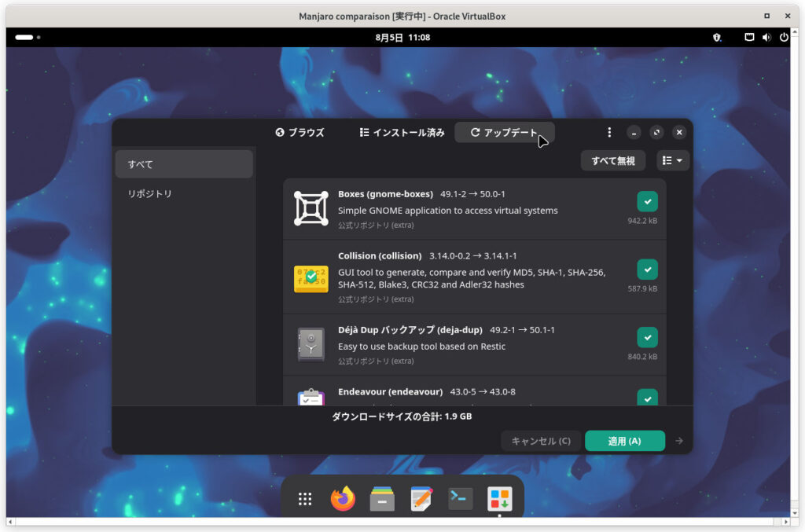The image size is (805, 532).
Task: Click 'Easy to use backup tool based on Restic'
Action: (x=421, y=347)
